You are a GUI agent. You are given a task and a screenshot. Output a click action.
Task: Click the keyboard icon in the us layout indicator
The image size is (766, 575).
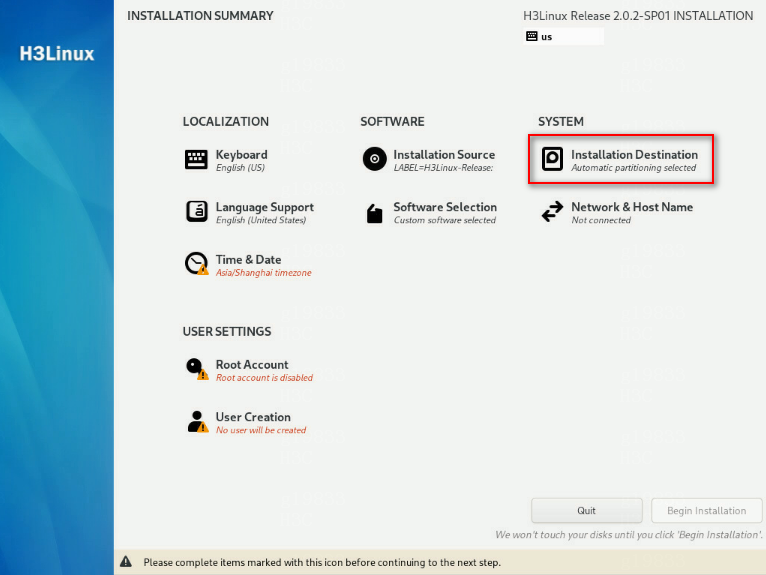point(532,36)
